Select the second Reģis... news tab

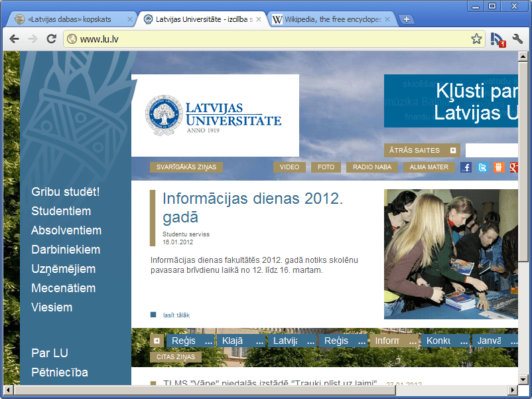click(343, 341)
